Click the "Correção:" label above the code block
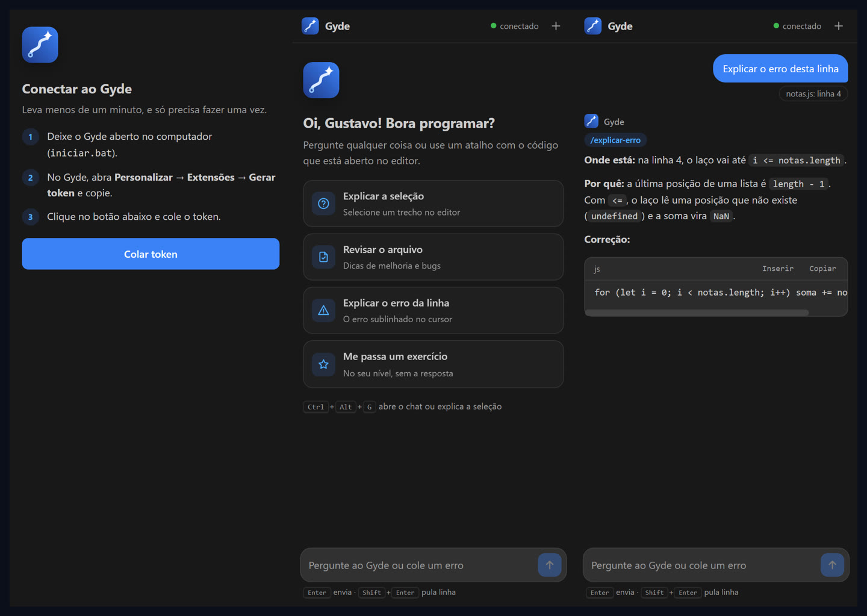 point(607,239)
